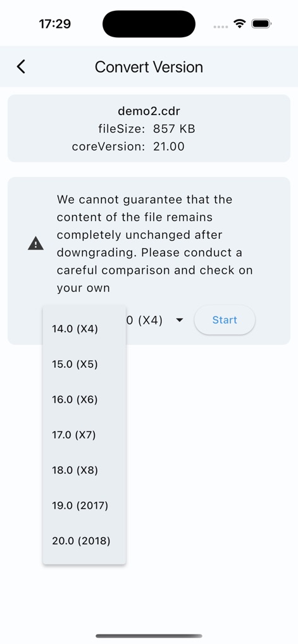Tap the Wi-Fi status icon
This screenshot has height=644, width=298.
coord(240,24)
